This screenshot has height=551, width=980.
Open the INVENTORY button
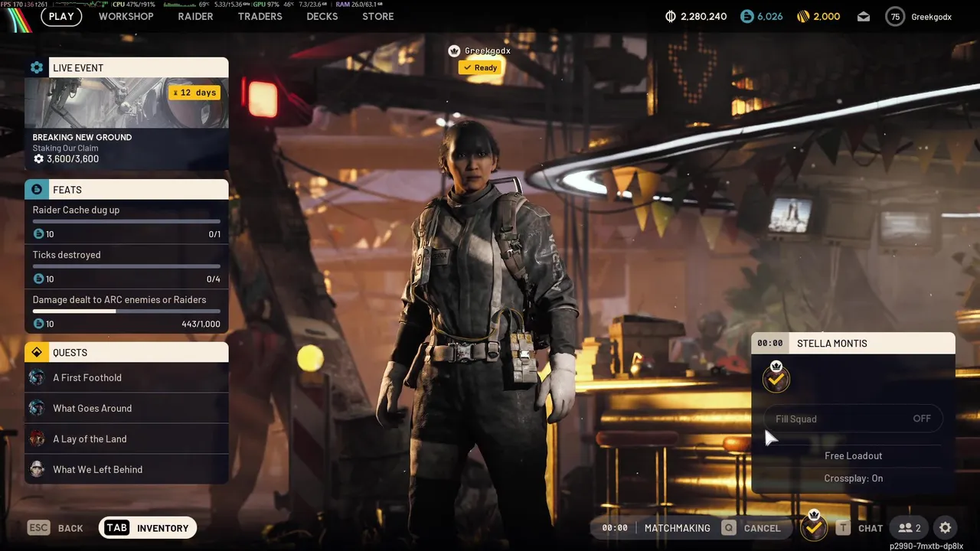[x=148, y=528]
